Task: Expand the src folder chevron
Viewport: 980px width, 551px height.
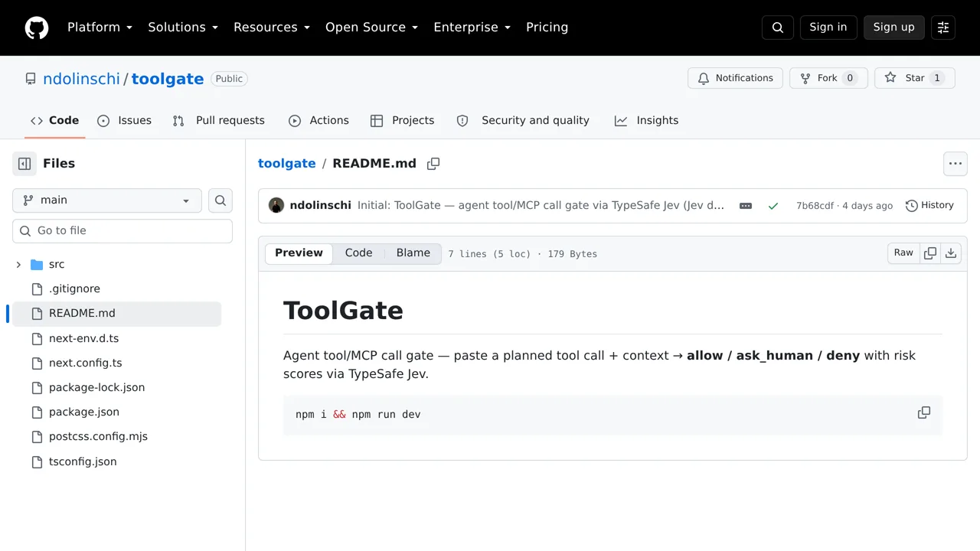Action: coord(18,265)
